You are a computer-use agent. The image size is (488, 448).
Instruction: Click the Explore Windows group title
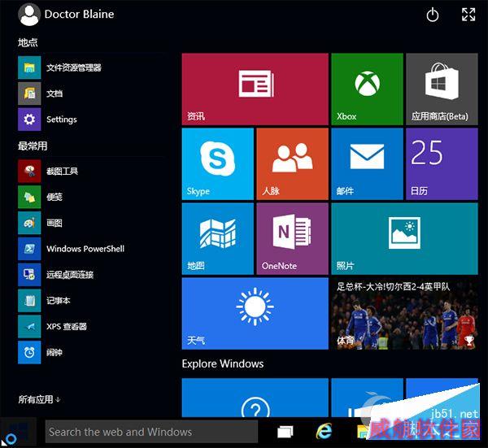point(223,363)
